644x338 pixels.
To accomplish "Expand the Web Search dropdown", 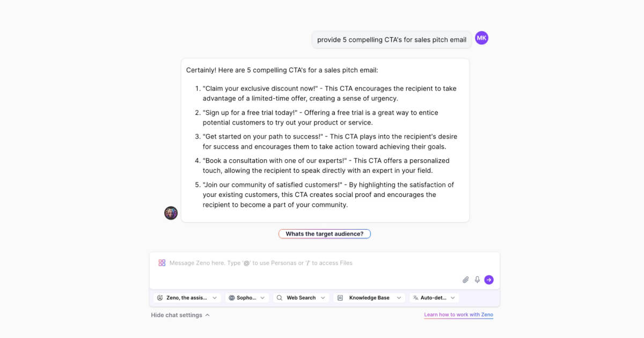I will click(x=301, y=298).
